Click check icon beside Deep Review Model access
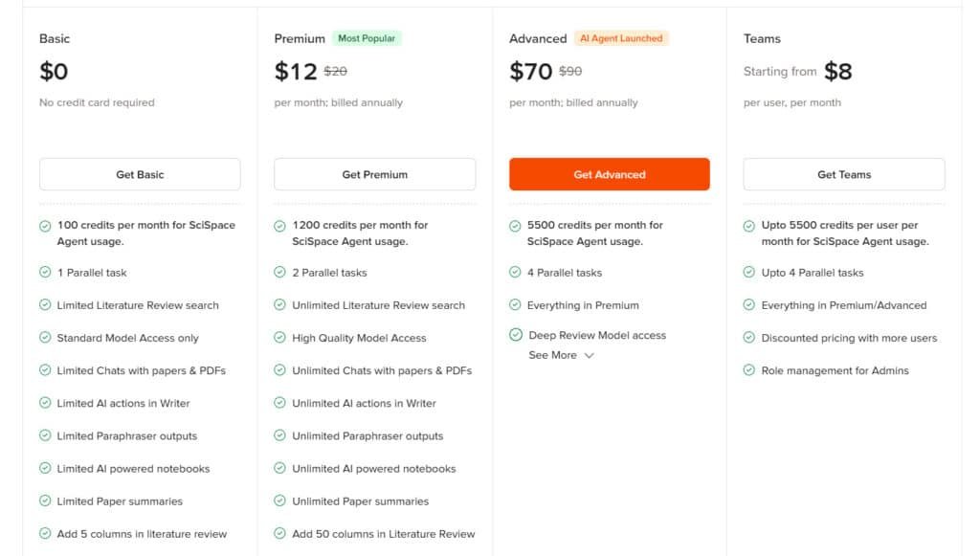Screen dimensions: 980x556 click(x=516, y=335)
